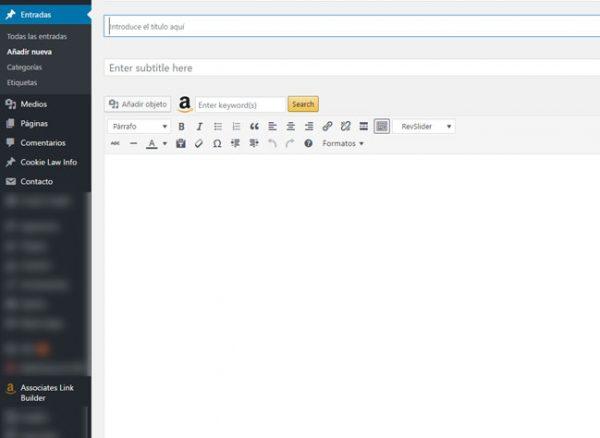600x438 pixels.
Task: Open the Párrafo format dropdown
Action: 139,127
